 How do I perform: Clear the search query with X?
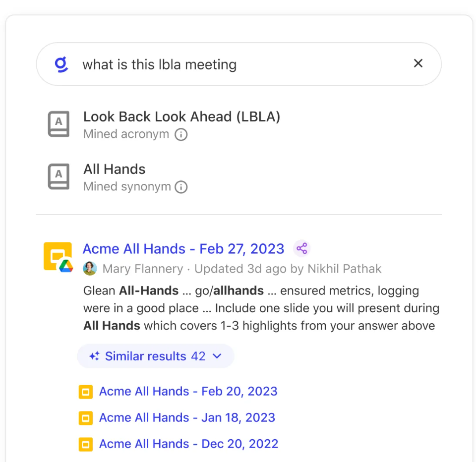click(418, 63)
